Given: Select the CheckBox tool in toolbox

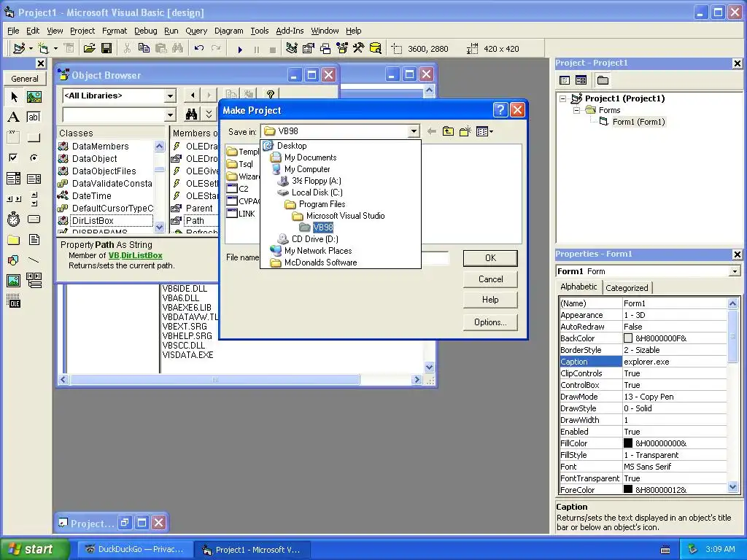Looking at the screenshot, I should tap(14, 157).
